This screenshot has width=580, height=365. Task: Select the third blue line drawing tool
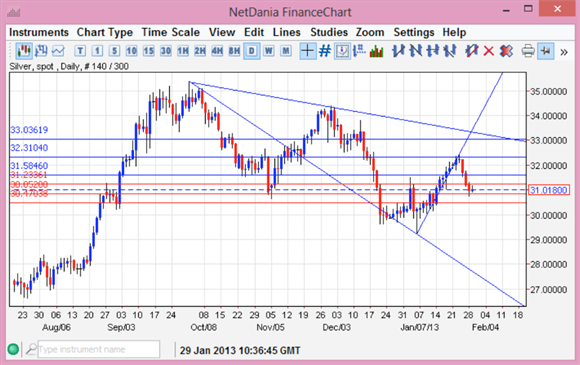coord(432,51)
